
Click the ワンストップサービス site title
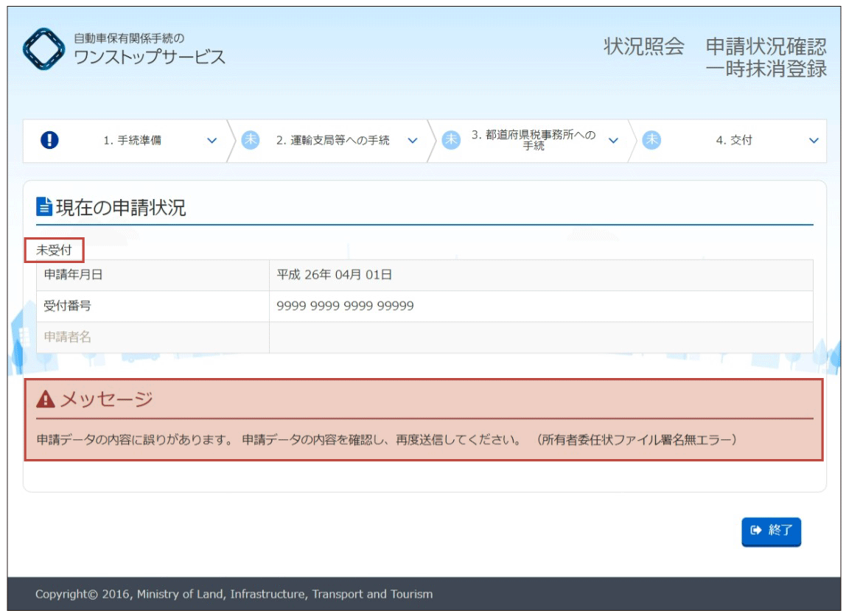pos(150,57)
